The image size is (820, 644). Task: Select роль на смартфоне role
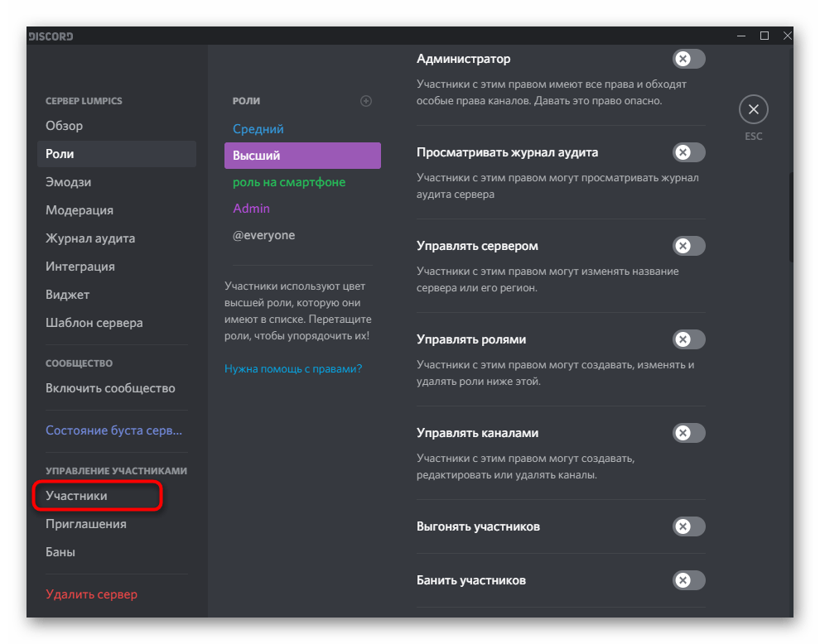click(x=302, y=182)
